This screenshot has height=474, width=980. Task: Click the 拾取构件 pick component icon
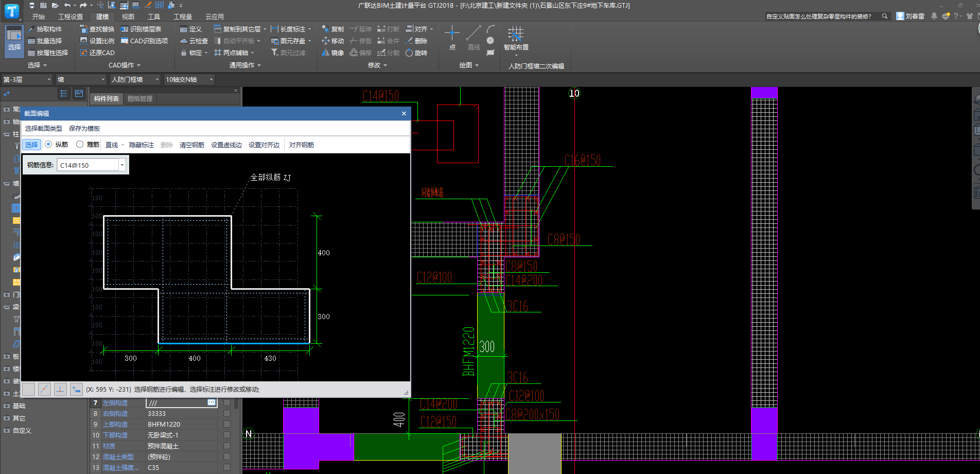pos(31,29)
